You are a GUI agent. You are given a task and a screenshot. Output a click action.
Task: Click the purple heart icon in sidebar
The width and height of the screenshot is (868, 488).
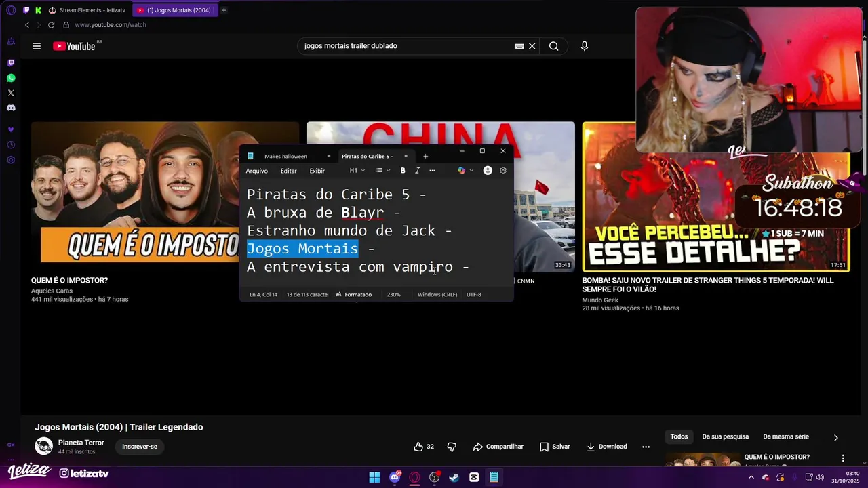click(11, 129)
